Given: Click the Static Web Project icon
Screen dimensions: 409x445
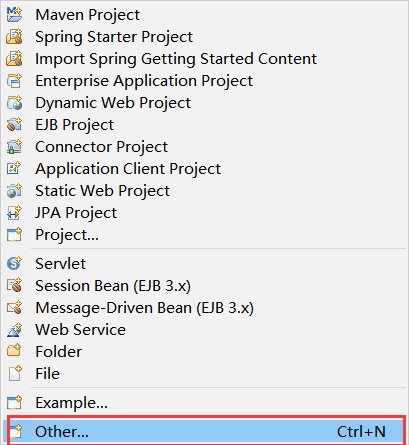Looking at the screenshot, I should (x=14, y=191).
